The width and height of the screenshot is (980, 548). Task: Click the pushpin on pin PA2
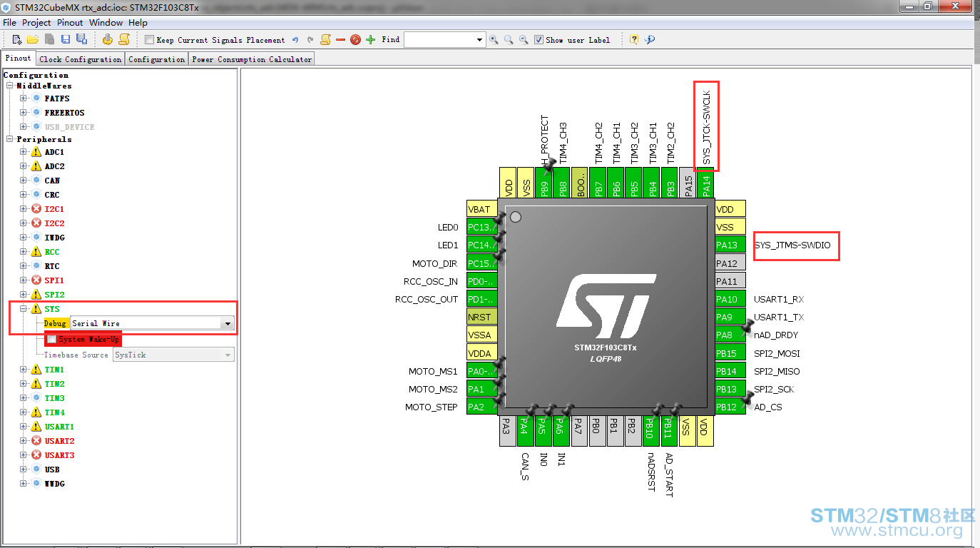point(499,399)
